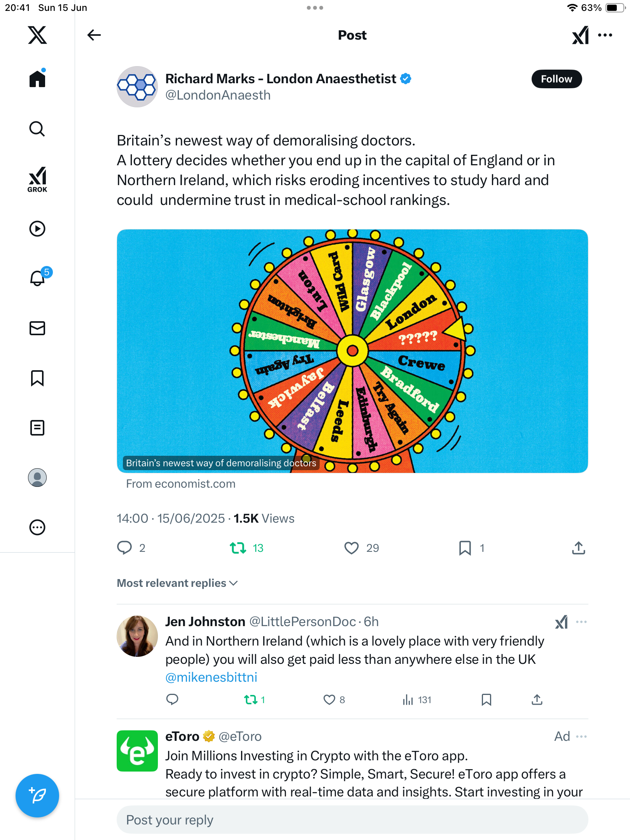Go to Home in the sidebar

37,79
